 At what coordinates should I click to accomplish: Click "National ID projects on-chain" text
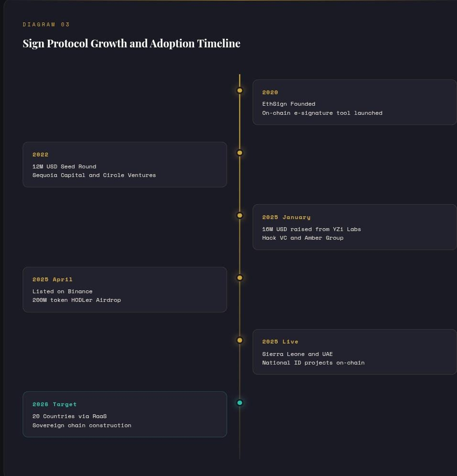click(313, 363)
